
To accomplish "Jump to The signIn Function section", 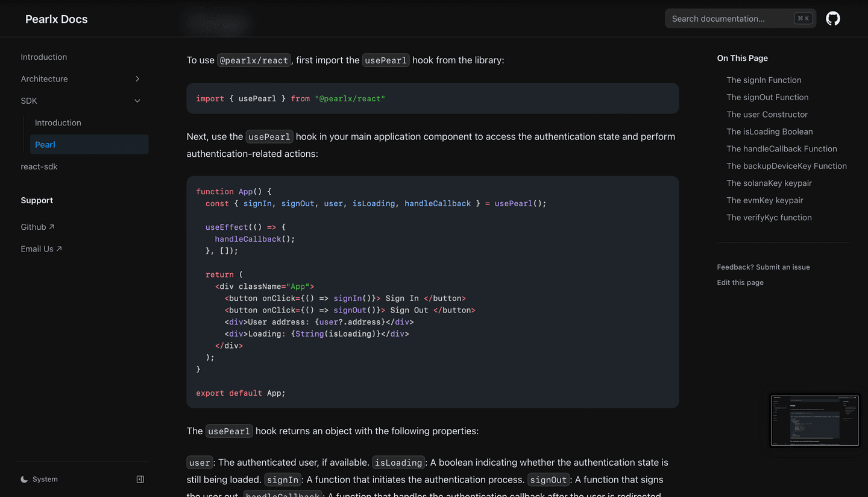I will (764, 80).
